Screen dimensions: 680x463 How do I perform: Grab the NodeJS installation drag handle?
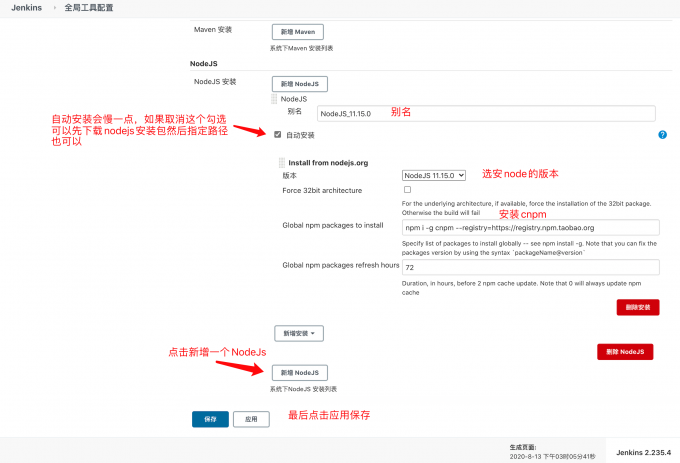coord(274,99)
